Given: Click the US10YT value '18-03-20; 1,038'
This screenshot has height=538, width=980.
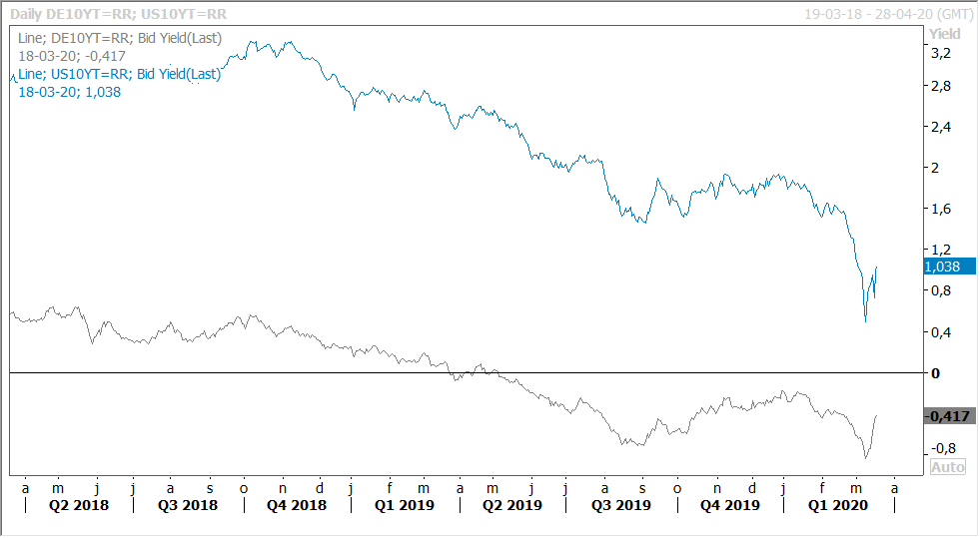Looking at the screenshot, I should [69, 92].
